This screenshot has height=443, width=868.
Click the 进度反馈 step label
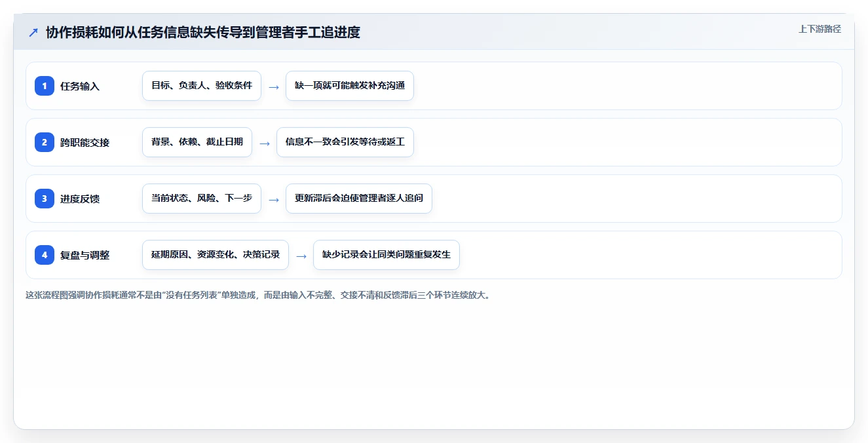click(x=80, y=199)
